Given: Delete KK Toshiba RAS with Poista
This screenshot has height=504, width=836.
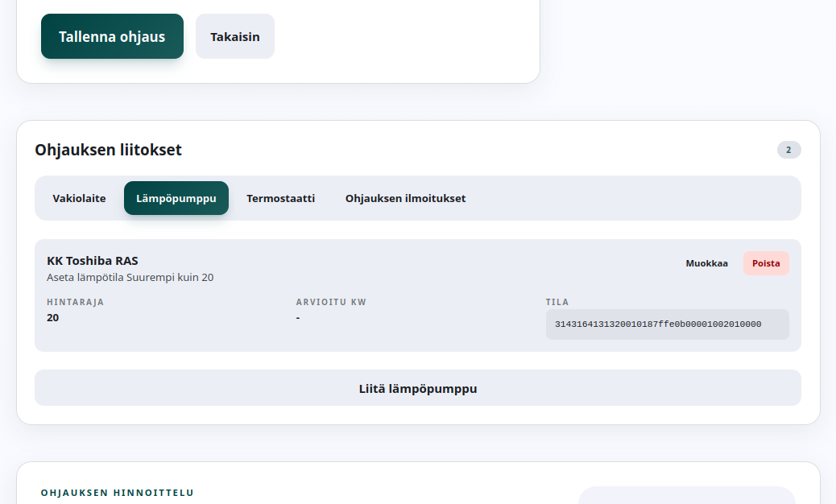Looking at the screenshot, I should coord(766,263).
